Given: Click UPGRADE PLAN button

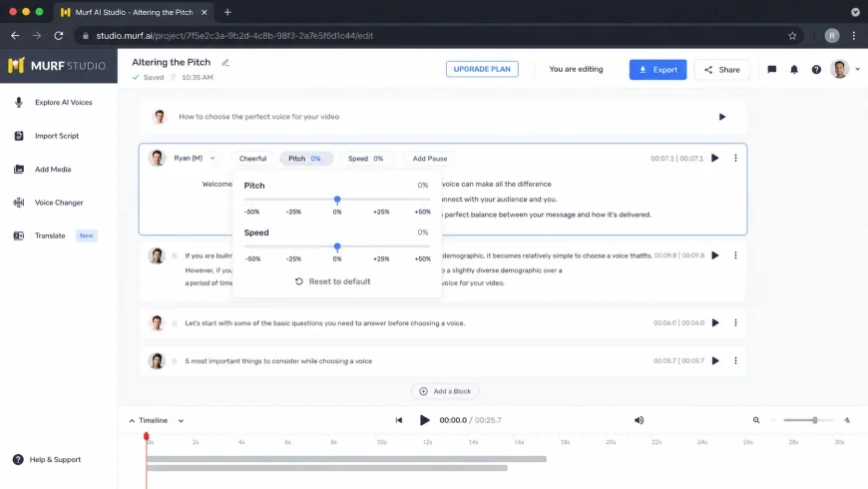Looking at the screenshot, I should [x=482, y=69].
